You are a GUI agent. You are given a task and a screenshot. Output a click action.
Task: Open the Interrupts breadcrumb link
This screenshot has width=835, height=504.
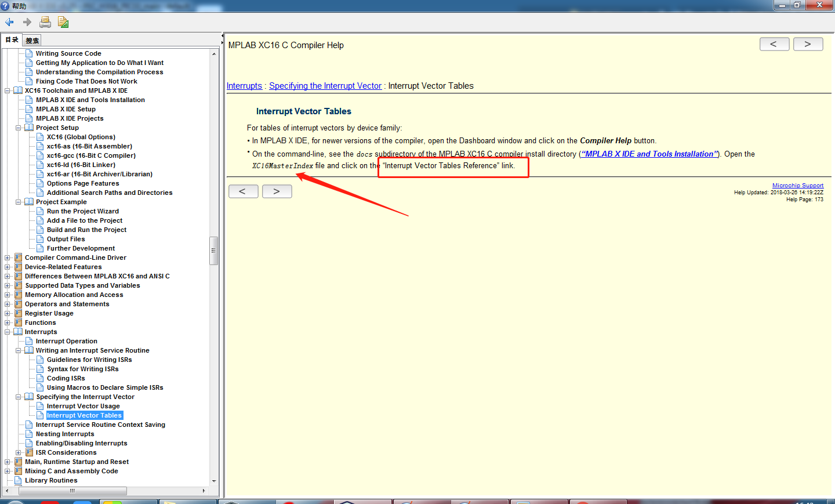click(x=244, y=86)
